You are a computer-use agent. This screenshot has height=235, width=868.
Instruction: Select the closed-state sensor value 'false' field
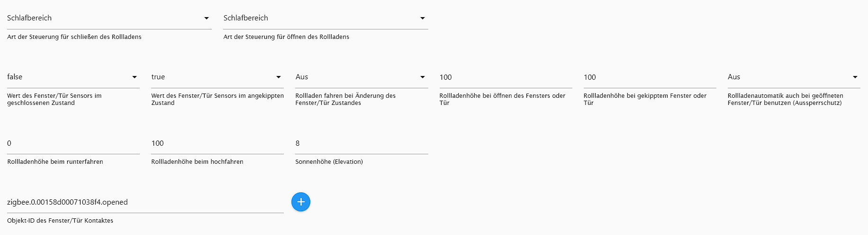[x=73, y=77]
